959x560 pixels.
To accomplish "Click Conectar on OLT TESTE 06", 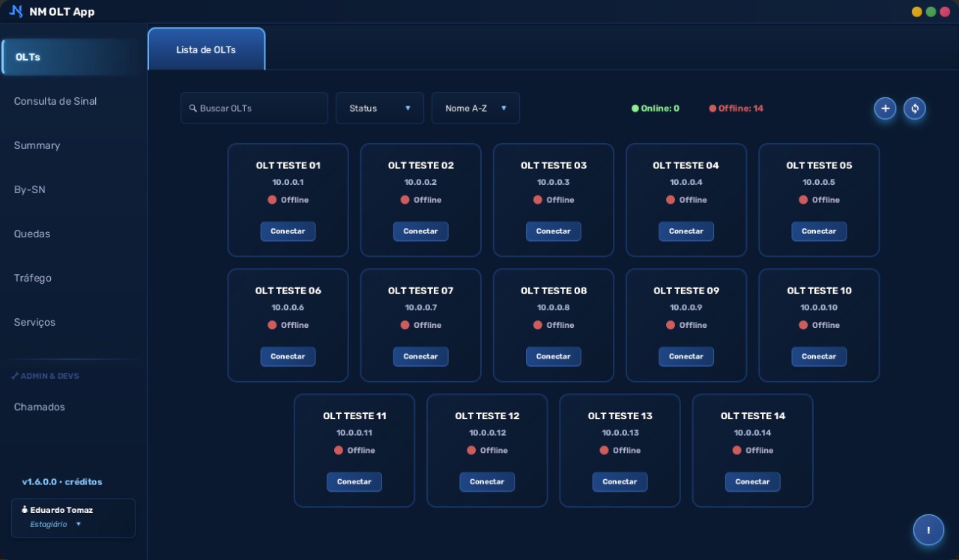I will (288, 356).
